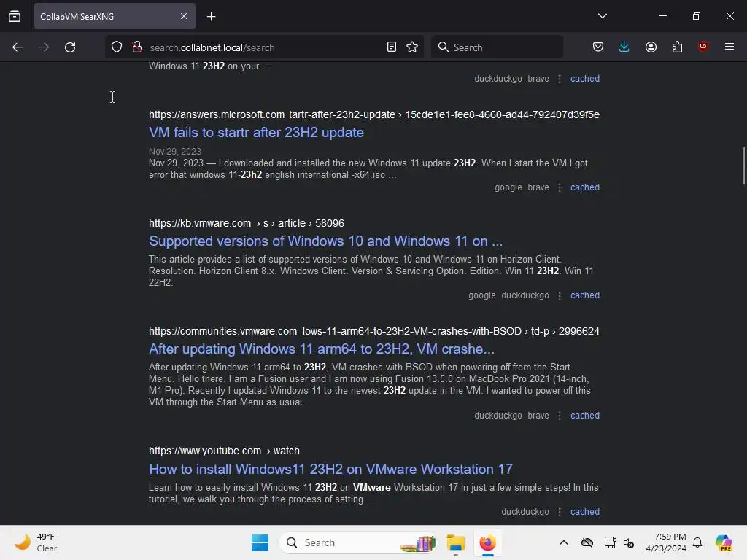Open Firefox from the taskbar
Image resolution: width=747 pixels, height=560 pixels.
click(x=488, y=542)
